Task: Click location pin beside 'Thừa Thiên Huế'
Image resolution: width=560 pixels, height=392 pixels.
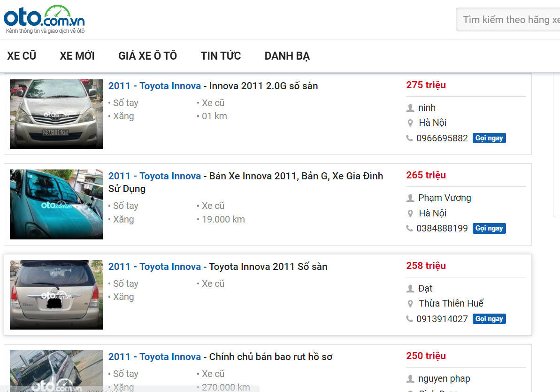Action: (410, 304)
